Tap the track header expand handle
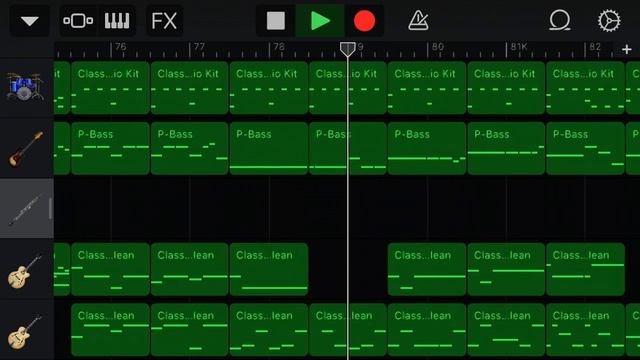This screenshot has height=360, width=640. [x=50, y=209]
